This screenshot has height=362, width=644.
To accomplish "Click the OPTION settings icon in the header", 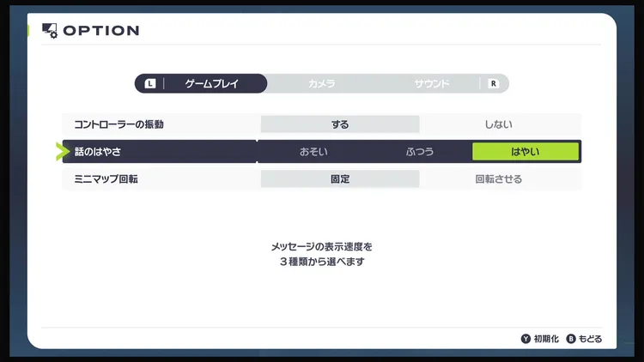I will 50,30.
